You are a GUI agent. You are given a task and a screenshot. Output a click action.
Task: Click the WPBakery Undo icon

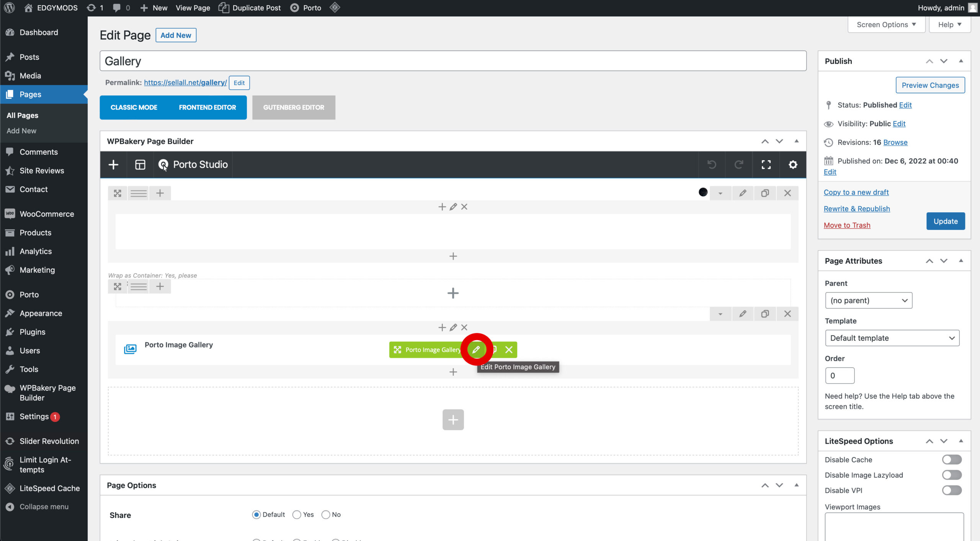(712, 165)
